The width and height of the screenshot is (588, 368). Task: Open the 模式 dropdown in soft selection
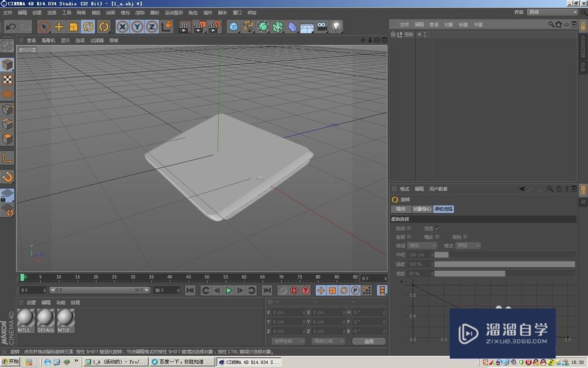click(468, 246)
